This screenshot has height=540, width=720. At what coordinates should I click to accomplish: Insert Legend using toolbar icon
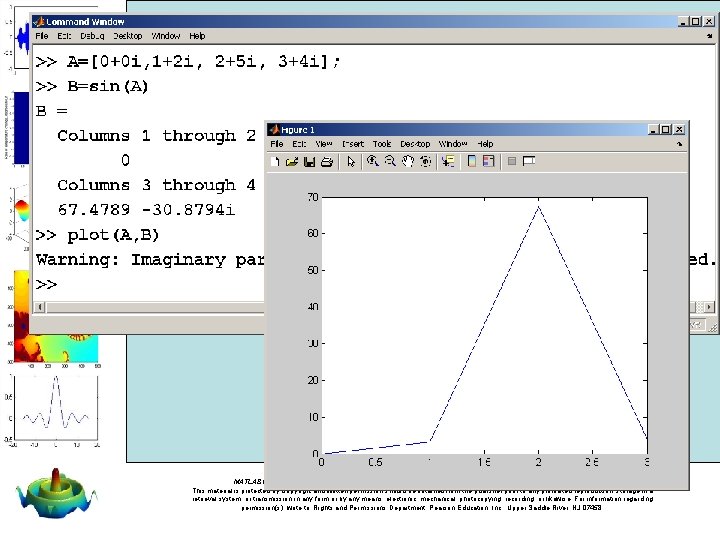tap(489, 161)
